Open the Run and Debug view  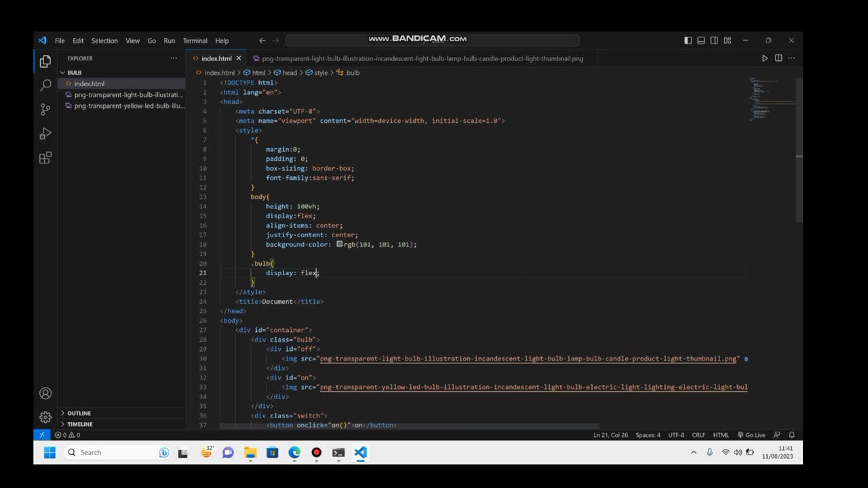point(45,134)
